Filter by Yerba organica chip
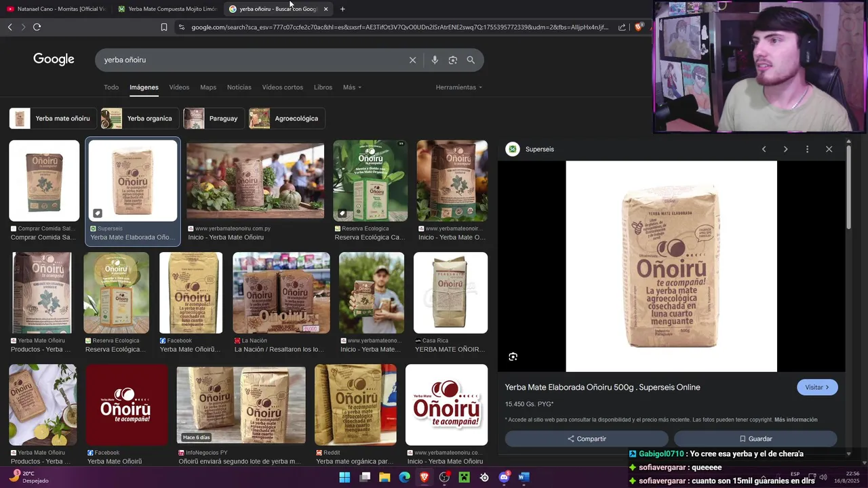 [x=140, y=119]
